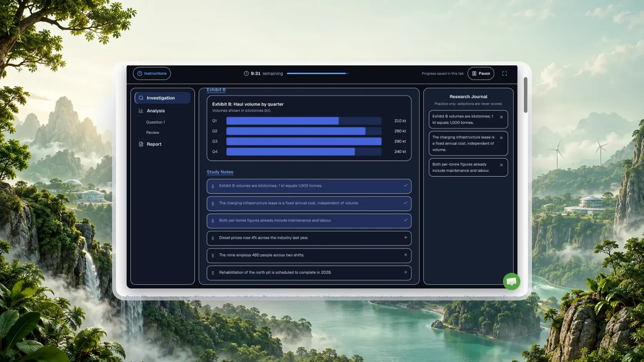Click the page vertical scrollbar

click(525, 95)
